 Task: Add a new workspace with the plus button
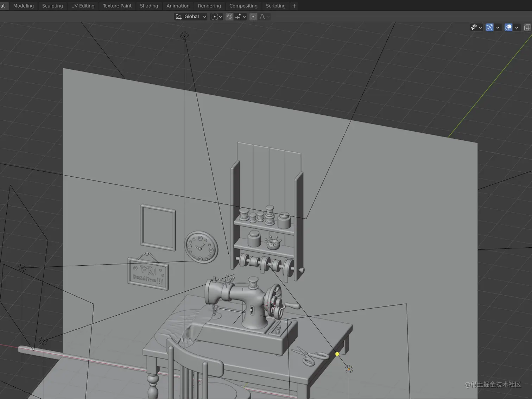[294, 6]
